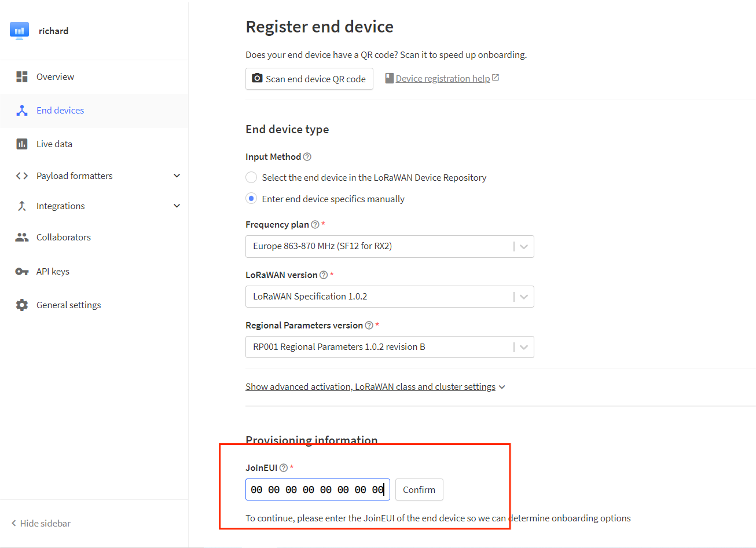Viewport: 756px width, 548px height.
Task: Click the help icon next to Input Method
Action: pyautogui.click(x=307, y=157)
